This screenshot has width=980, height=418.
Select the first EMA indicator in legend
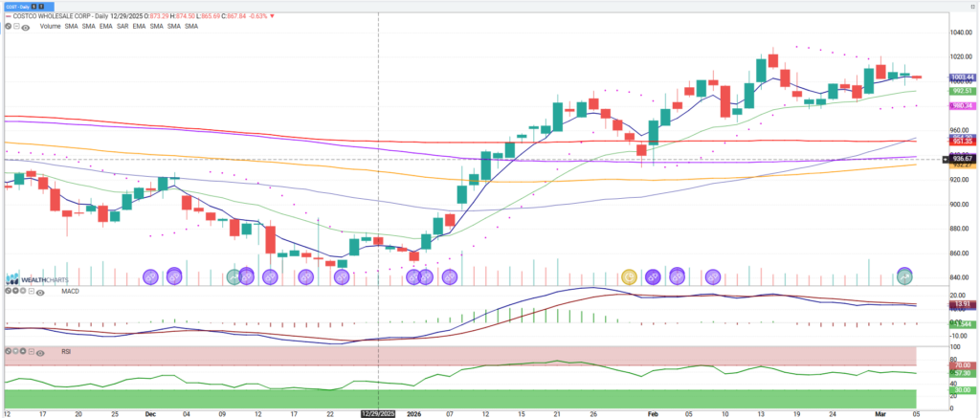point(105,26)
